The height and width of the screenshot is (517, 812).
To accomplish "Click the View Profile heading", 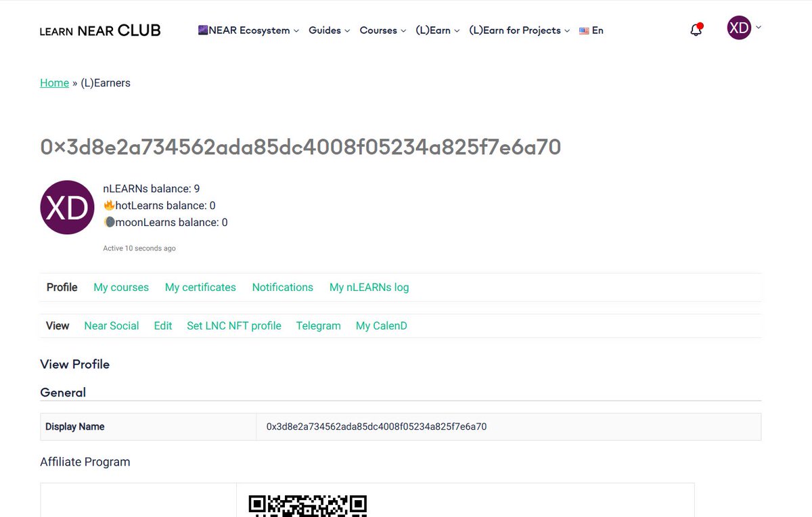I will point(75,365).
